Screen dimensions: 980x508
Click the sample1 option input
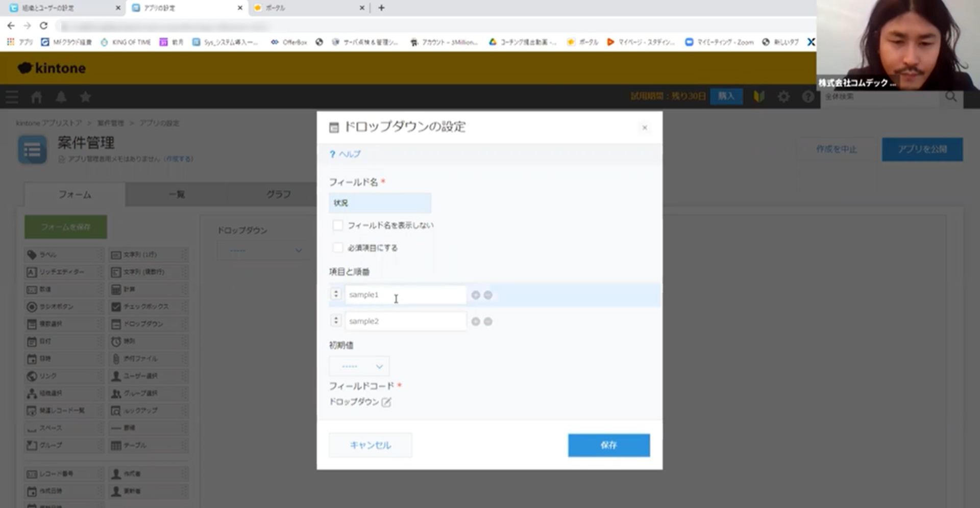pos(405,295)
